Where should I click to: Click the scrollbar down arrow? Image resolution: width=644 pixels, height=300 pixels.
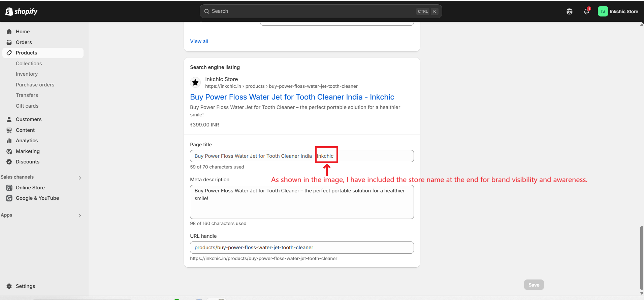coord(642,293)
